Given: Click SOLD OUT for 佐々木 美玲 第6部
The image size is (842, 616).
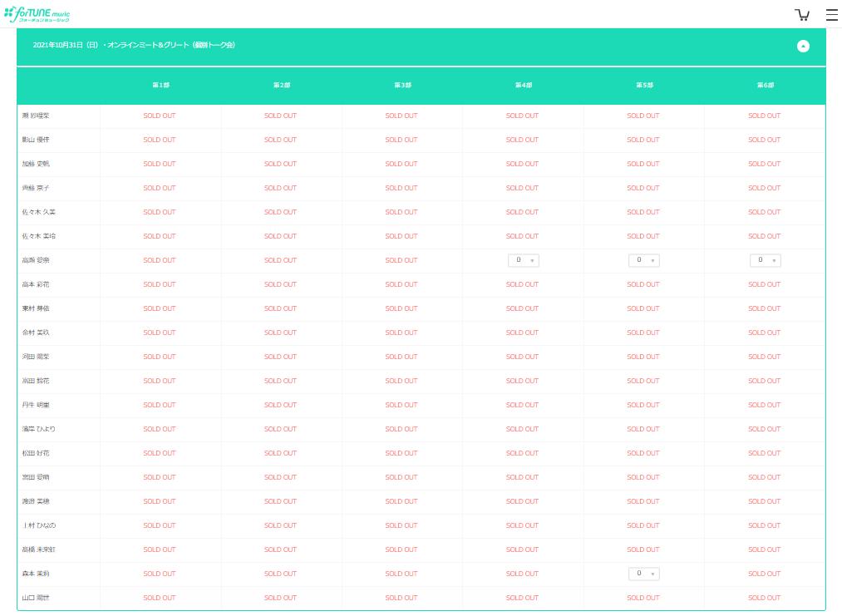Looking at the screenshot, I should pyautogui.click(x=764, y=236).
